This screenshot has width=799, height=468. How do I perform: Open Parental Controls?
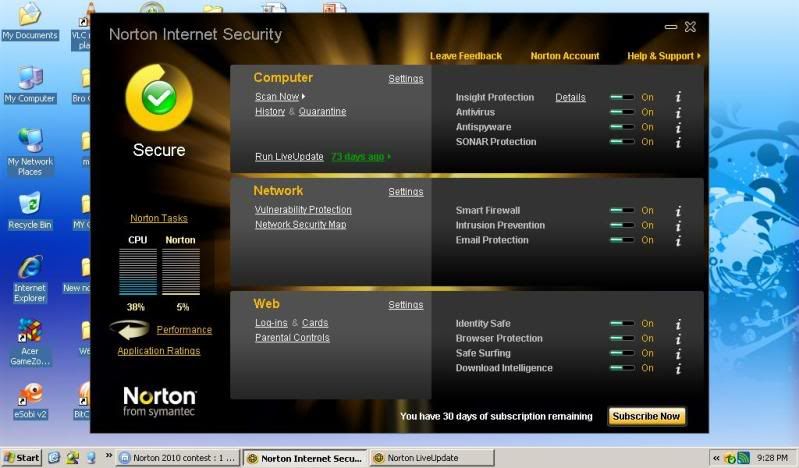[x=292, y=337]
